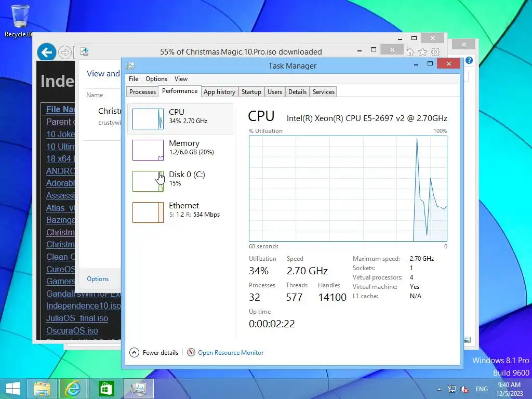
Task: Click the Handles value 14100
Action: (332, 297)
